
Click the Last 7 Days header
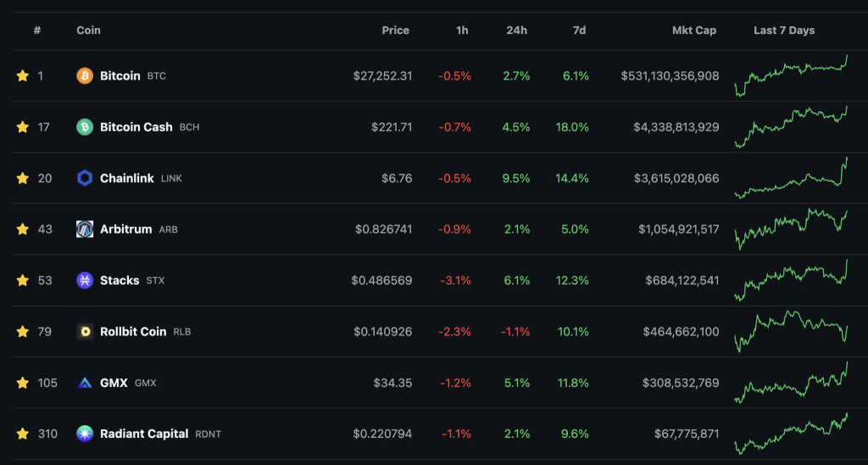[x=784, y=30]
